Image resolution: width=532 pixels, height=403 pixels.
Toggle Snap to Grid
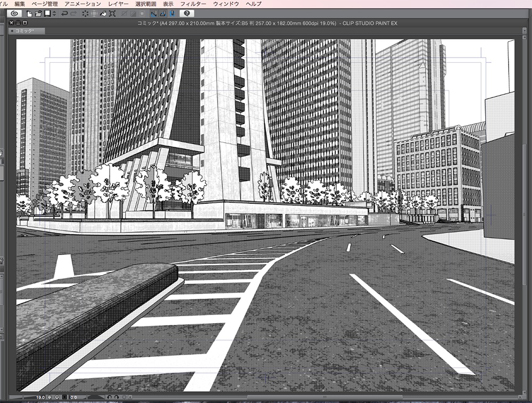(x=172, y=14)
